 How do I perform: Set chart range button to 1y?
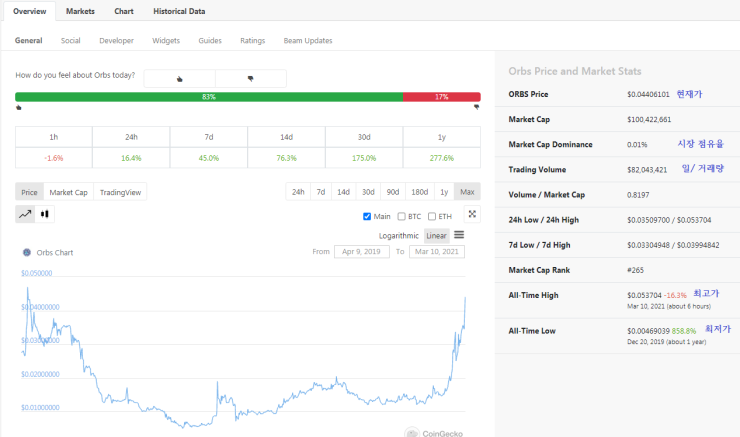(x=444, y=192)
